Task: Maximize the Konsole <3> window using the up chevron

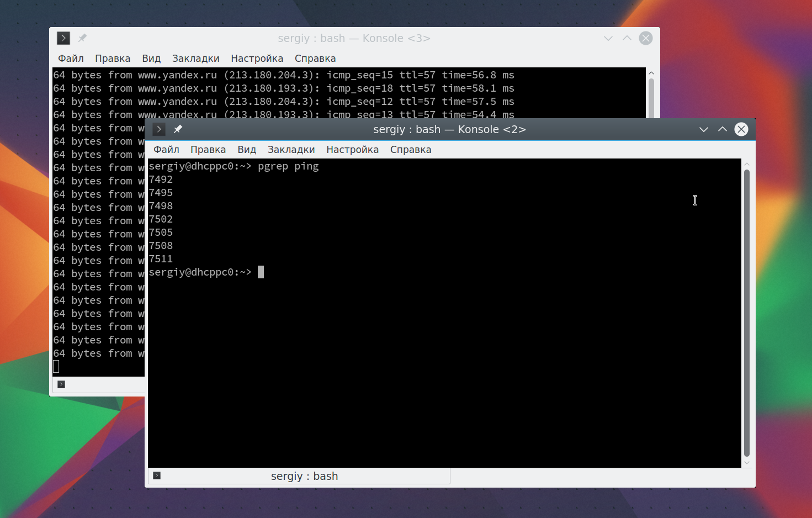Action: point(627,38)
